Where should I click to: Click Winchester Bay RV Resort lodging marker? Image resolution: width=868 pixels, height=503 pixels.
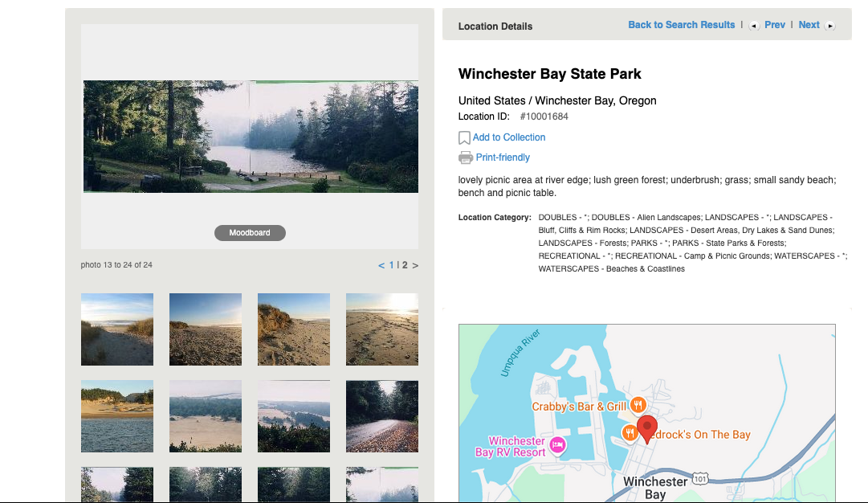point(558,445)
